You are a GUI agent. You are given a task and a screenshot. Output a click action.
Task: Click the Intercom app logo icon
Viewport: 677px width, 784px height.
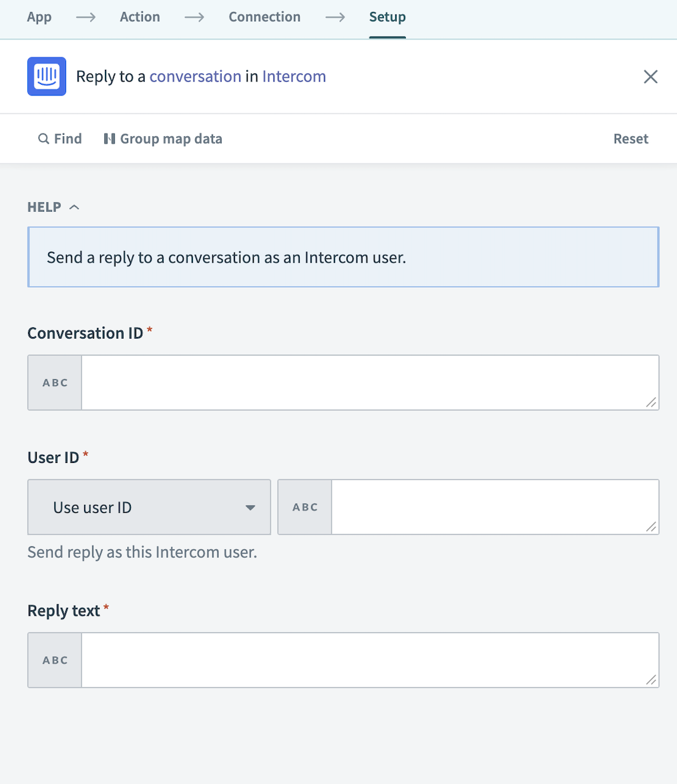click(46, 76)
